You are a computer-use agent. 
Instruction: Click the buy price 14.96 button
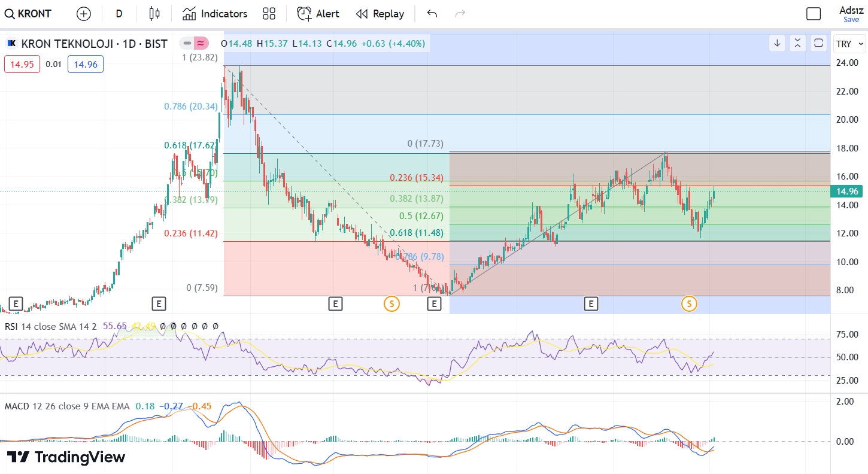coord(86,64)
